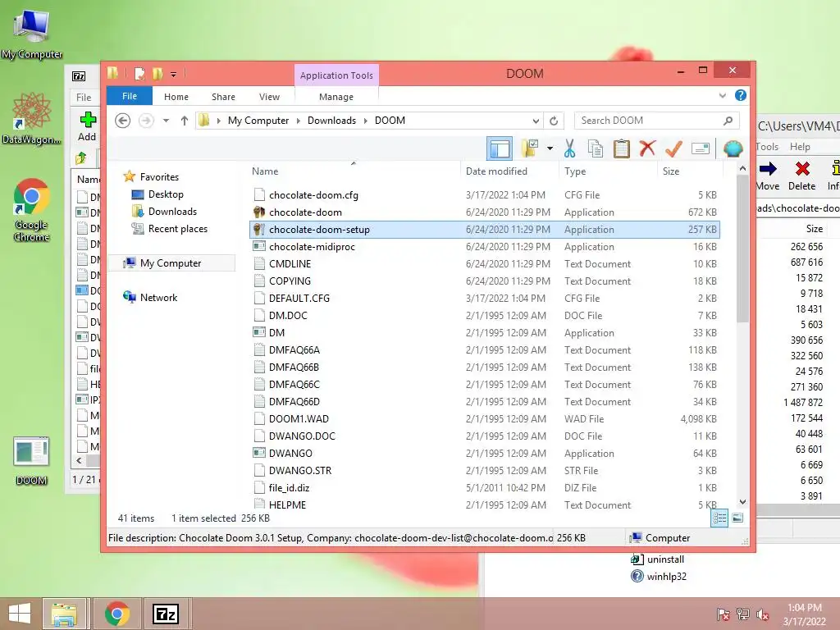Open the recent locations dropdown arrow

(x=166, y=121)
